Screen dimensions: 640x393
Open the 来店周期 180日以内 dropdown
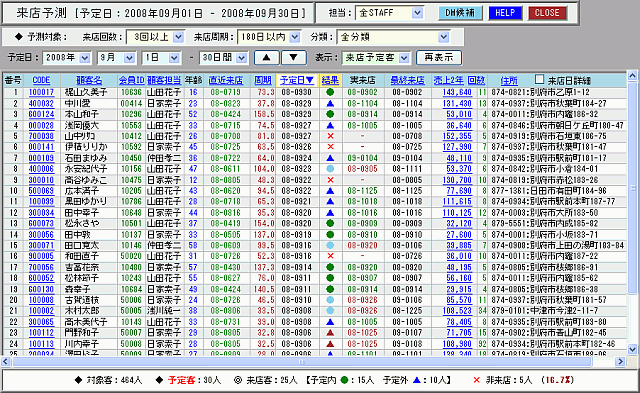pos(295,37)
